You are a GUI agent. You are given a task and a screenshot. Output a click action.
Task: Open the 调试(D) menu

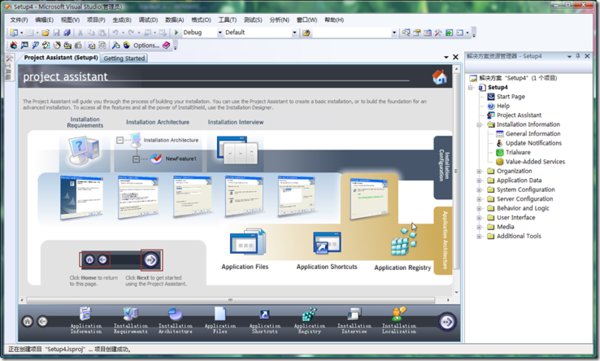click(148, 20)
